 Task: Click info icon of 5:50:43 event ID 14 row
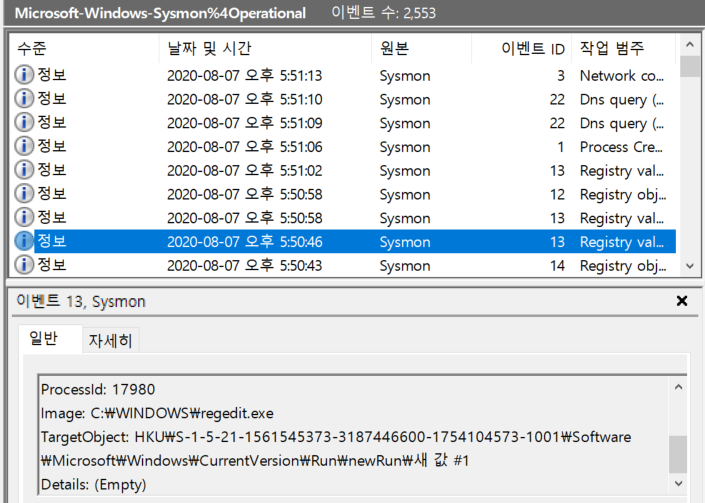[x=24, y=265]
